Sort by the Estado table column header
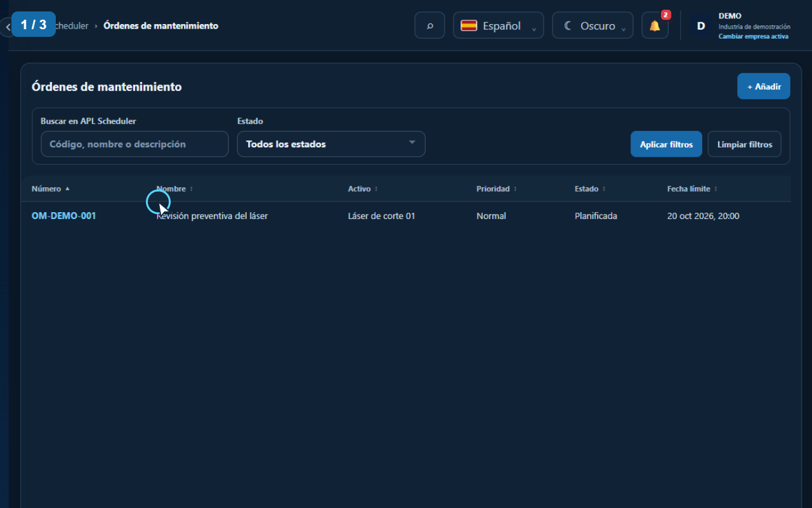 point(590,189)
